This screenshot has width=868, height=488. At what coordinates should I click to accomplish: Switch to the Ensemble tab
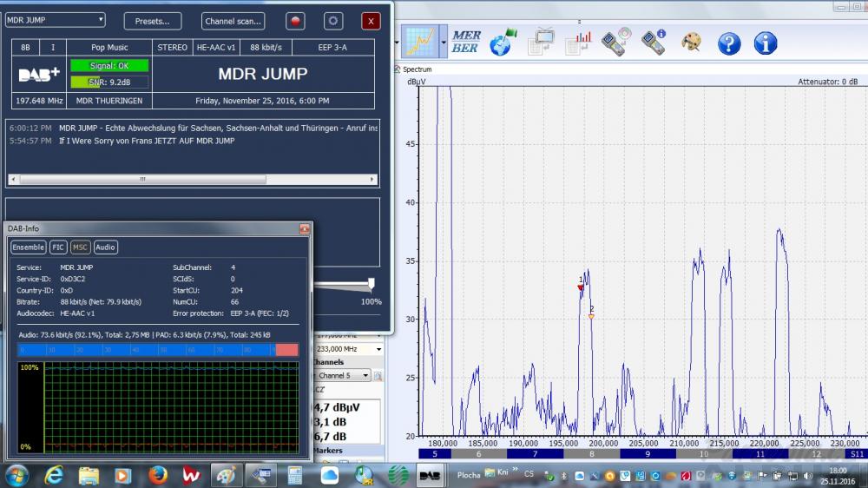click(29, 247)
